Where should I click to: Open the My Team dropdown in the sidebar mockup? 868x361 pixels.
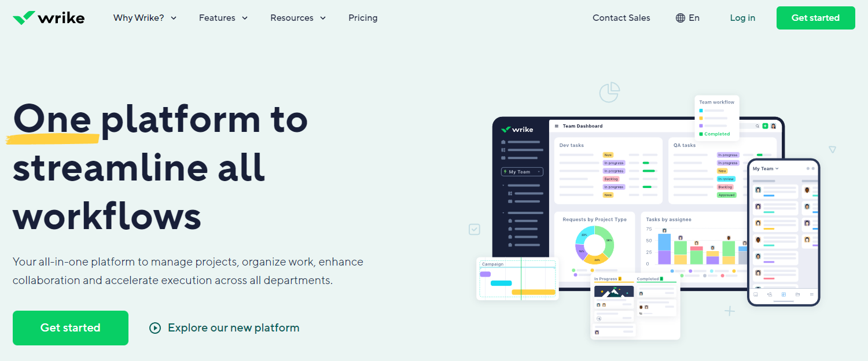tap(522, 171)
